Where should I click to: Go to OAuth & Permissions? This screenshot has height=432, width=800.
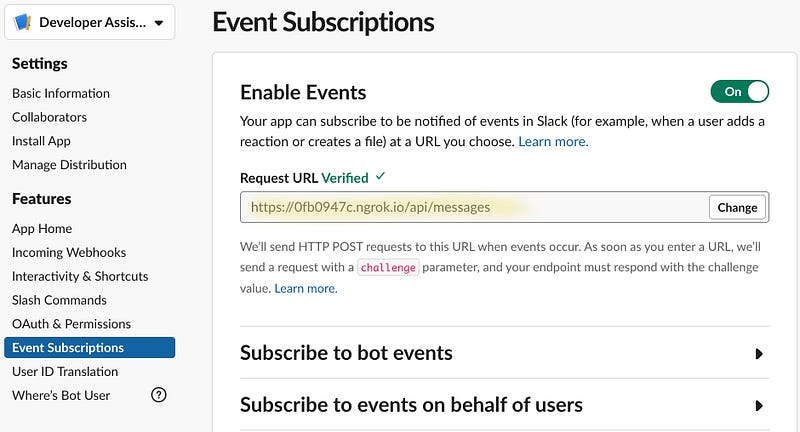[71, 324]
